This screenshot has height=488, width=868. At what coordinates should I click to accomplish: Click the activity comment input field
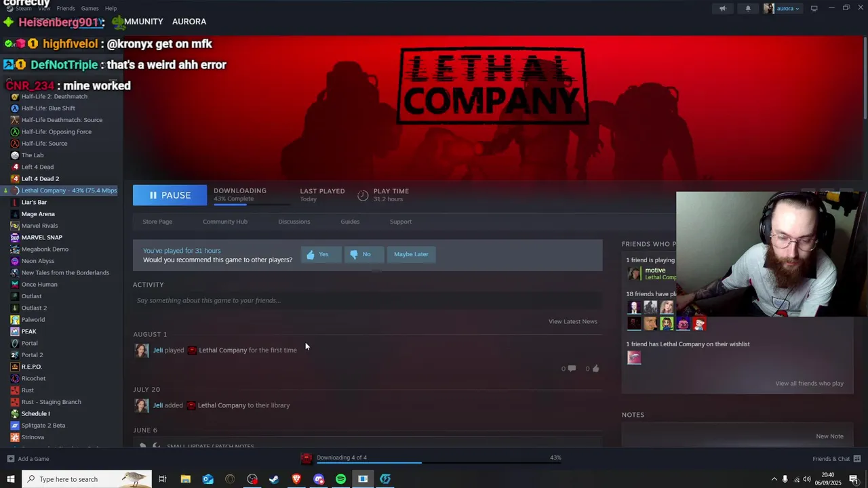pyautogui.click(x=368, y=300)
